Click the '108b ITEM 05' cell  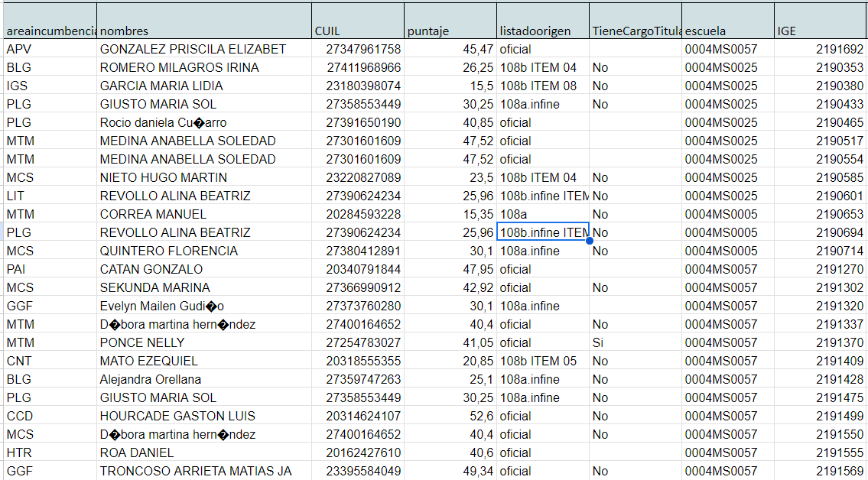[542, 361]
